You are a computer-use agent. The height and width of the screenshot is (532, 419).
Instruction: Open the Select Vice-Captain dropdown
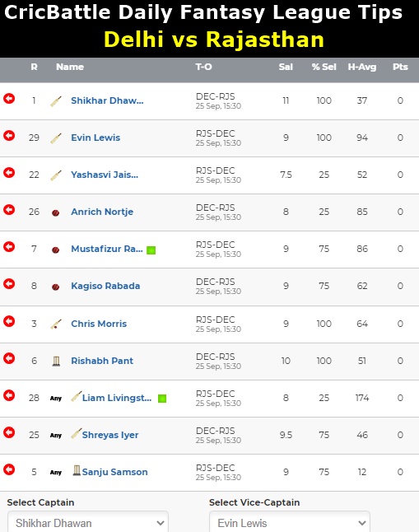point(290,522)
